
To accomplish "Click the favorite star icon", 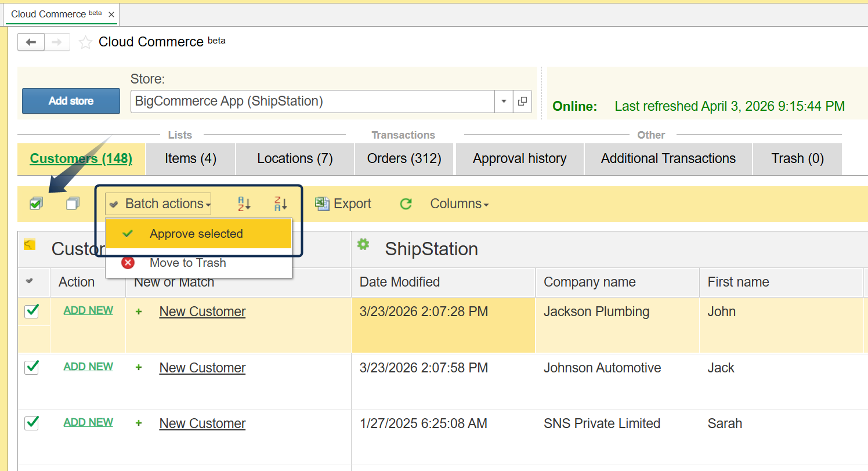I will pos(85,42).
